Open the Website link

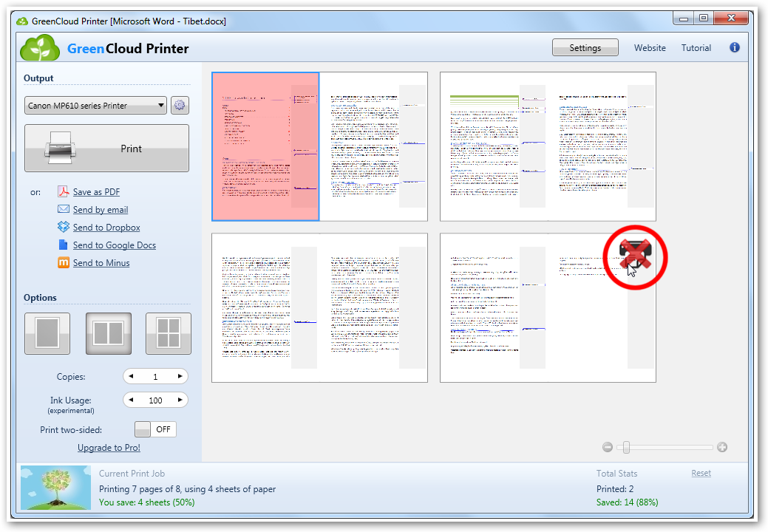(x=650, y=47)
